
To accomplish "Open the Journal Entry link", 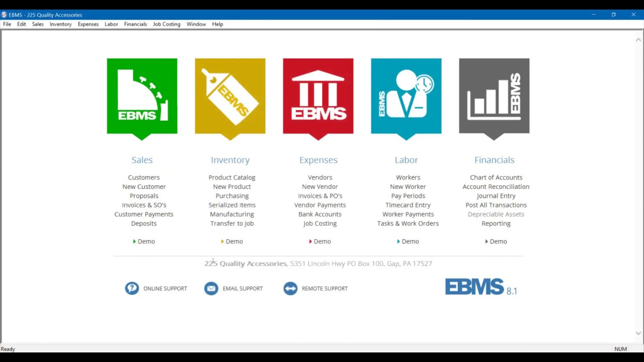I will (x=496, y=196).
